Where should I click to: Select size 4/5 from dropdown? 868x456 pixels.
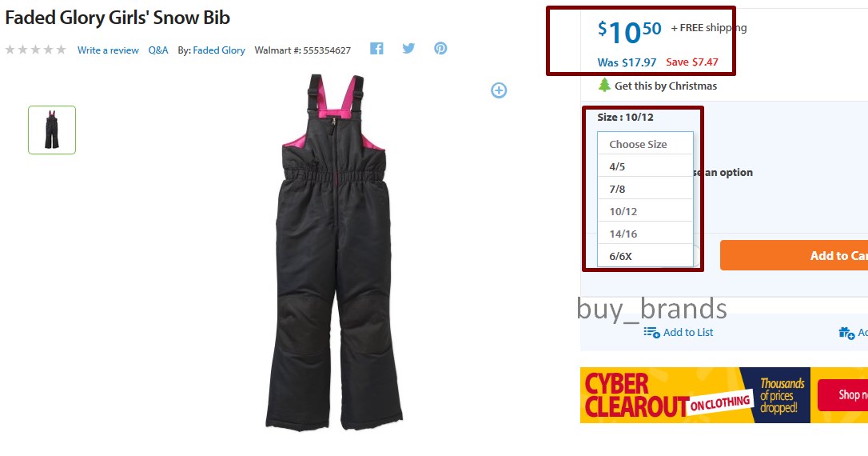[x=646, y=166]
